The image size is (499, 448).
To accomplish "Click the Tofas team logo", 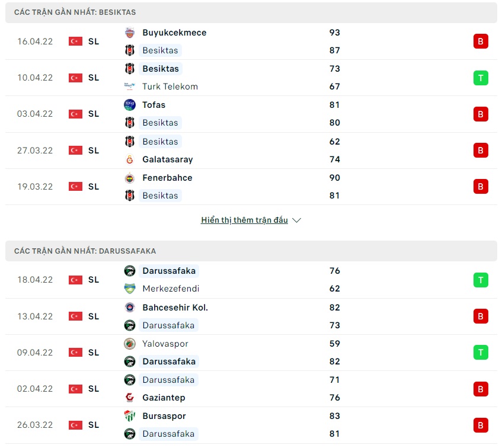I will (x=130, y=105).
